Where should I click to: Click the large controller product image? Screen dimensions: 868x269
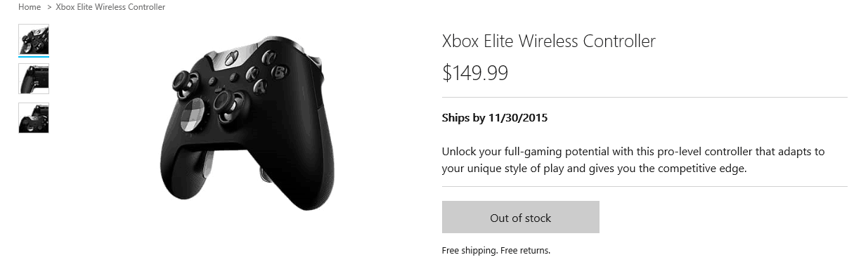click(242, 121)
